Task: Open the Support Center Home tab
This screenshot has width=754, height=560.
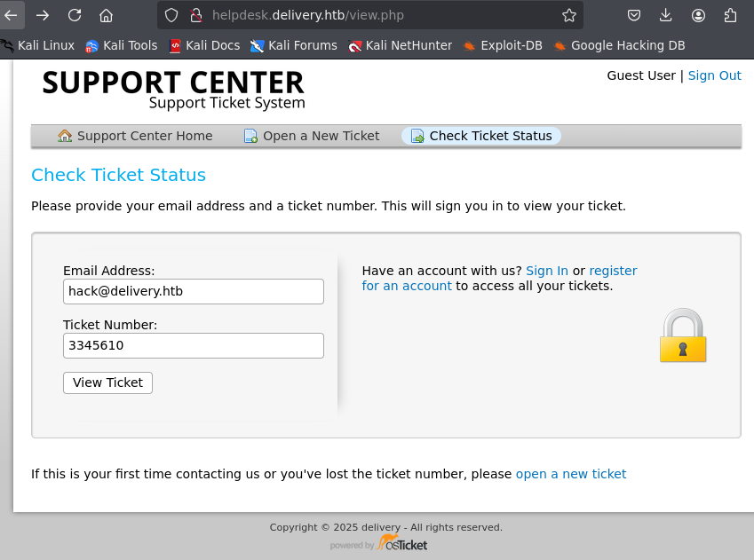Action: [135, 136]
